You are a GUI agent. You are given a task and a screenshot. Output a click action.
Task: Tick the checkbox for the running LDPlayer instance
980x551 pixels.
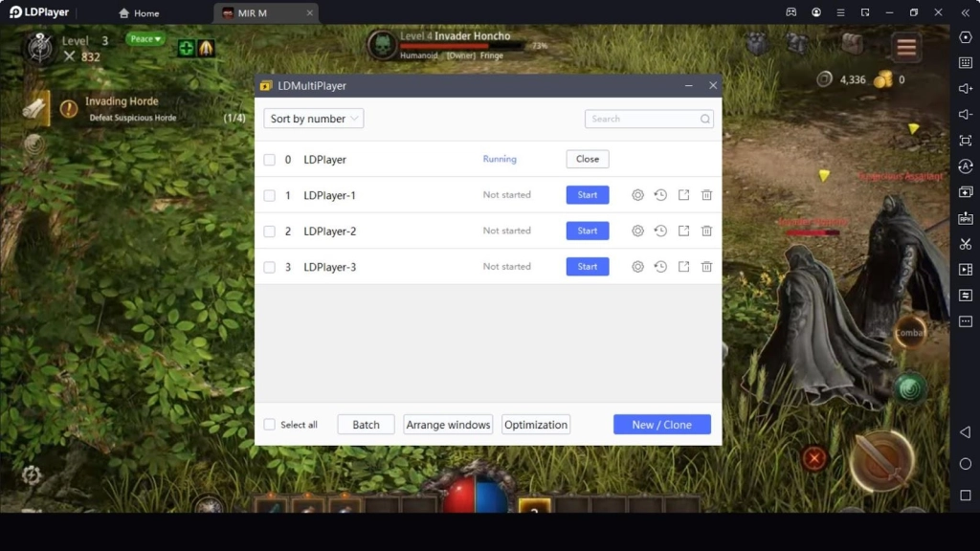(269, 159)
